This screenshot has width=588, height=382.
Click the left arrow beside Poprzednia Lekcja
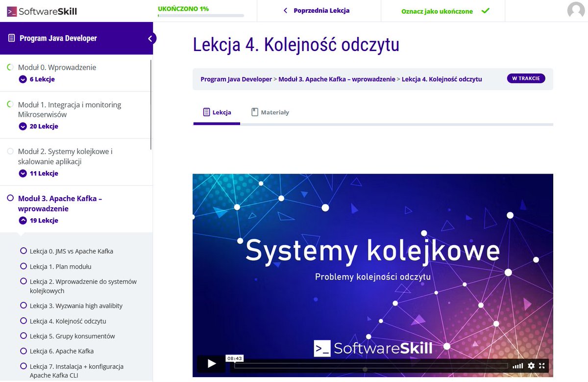tap(285, 11)
